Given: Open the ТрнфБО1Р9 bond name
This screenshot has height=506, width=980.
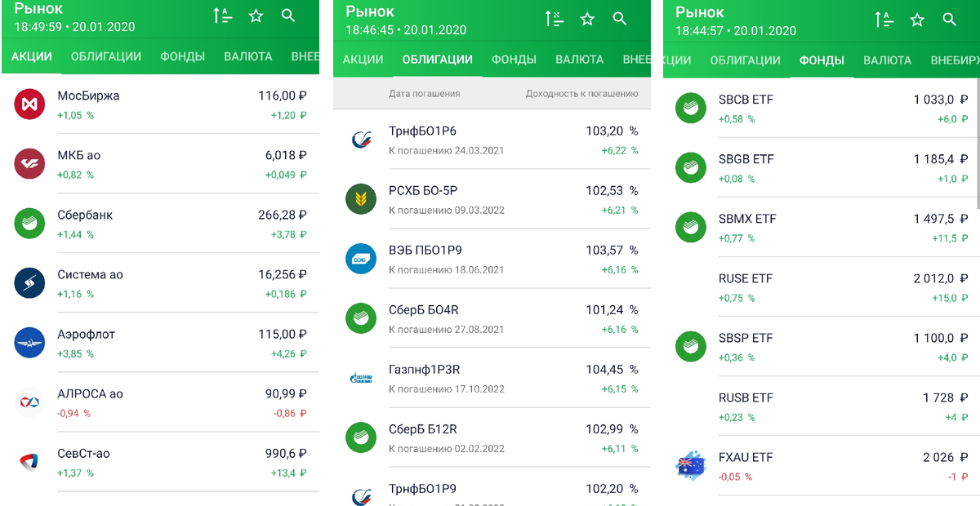Looking at the screenshot, I should 423,489.
